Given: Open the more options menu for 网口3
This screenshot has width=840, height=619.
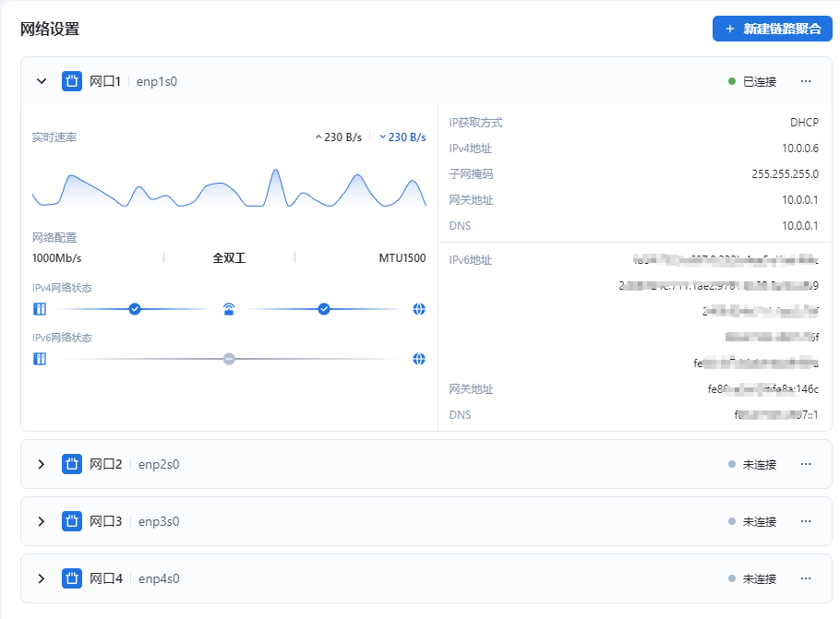Looking at the screenshot, I should pos(806,521).
